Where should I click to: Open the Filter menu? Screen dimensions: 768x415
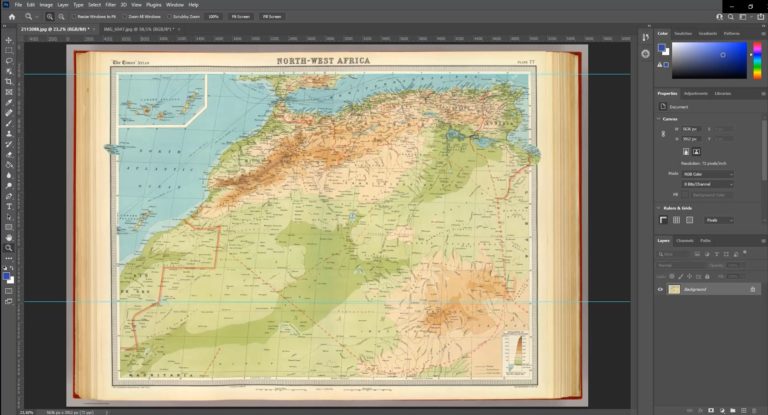pyautogui.click(x=111, y=5)
